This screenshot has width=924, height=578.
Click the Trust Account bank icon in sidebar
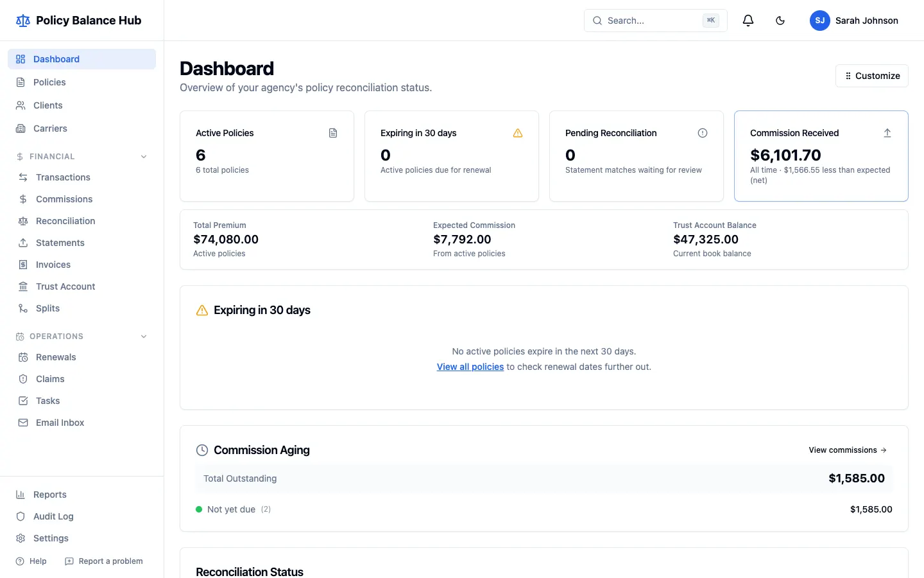coord(23,286)
